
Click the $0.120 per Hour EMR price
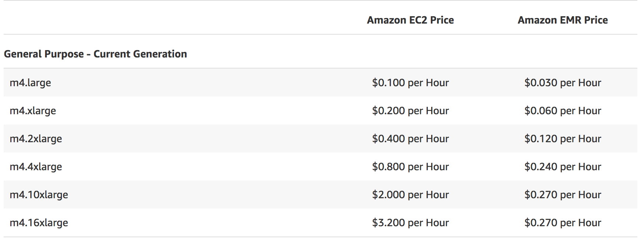tap(562, 139)
